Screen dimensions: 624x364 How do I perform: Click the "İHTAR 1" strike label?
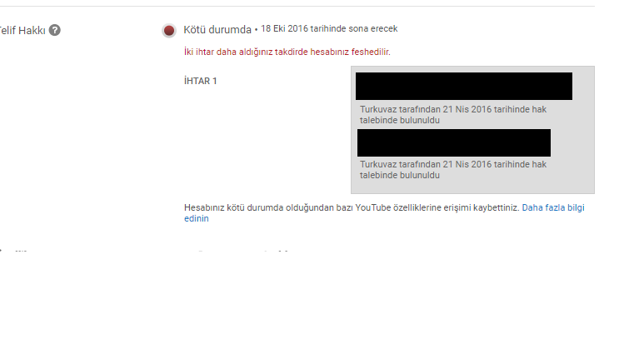[x=200, y=81]
